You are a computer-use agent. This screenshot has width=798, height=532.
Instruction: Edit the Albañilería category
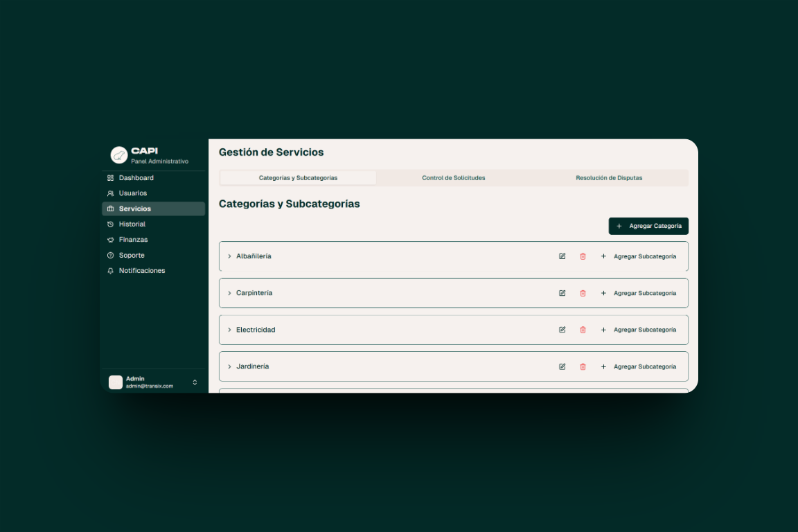[562, 256]
